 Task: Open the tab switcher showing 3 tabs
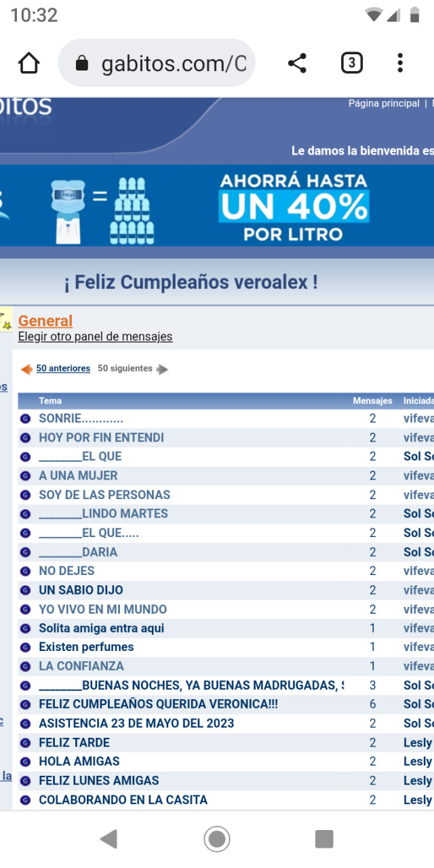pos(351,64)
